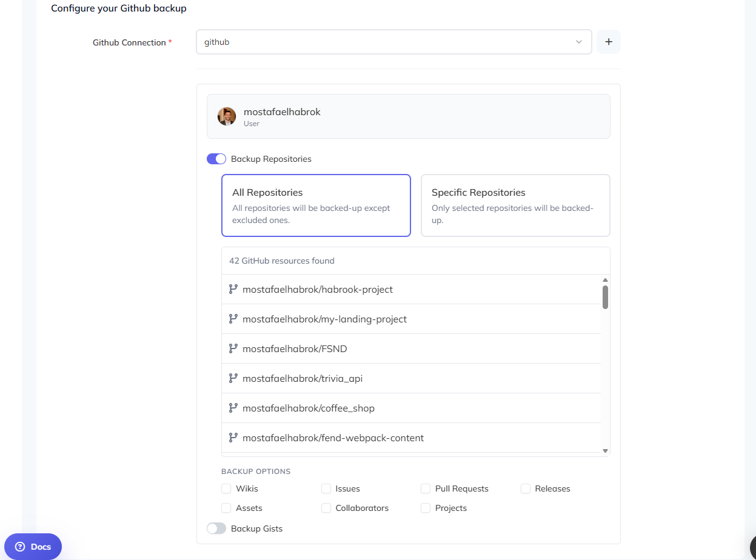The image size is (756, 560).
Task: Check the Wikis backup option
Action: pyautogui.click(x=226, y=488)
